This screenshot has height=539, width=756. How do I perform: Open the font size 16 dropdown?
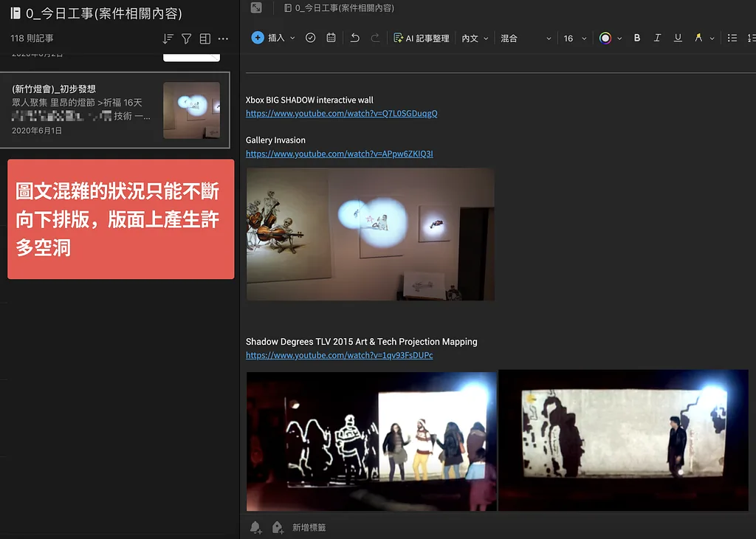(x=574, y=38)
